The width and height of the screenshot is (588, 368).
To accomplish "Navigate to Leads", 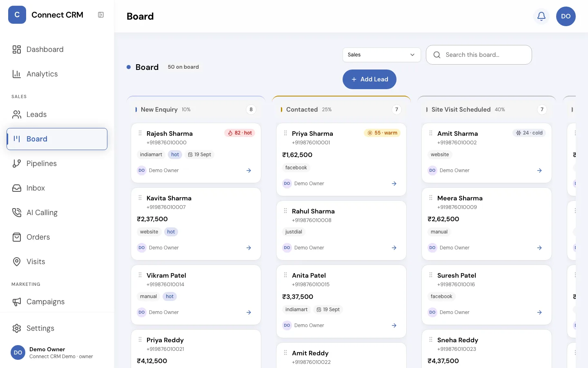I will click(x=57, y=114).
